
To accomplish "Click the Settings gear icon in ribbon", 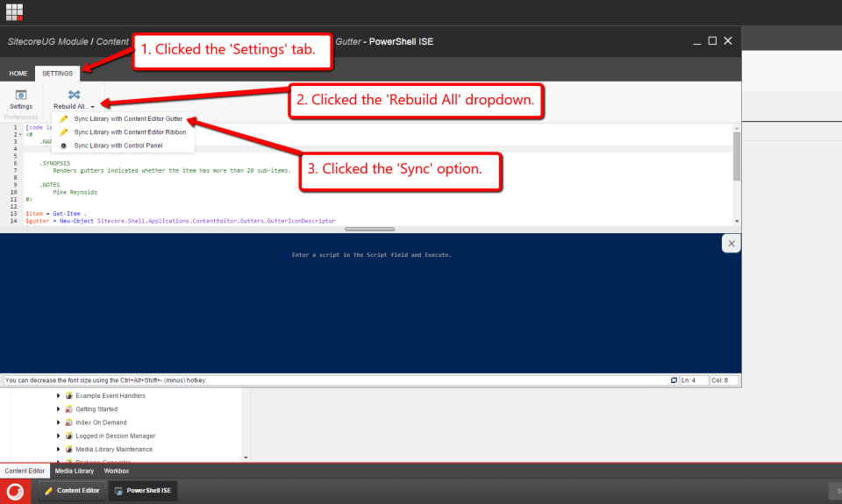I will point(21,95).
